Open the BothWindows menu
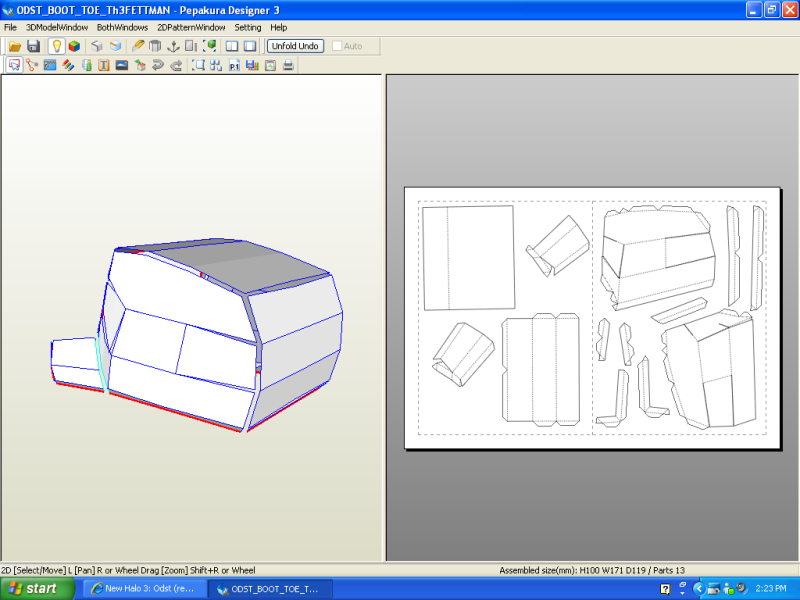Screen dimensions: 800x600 122,27
